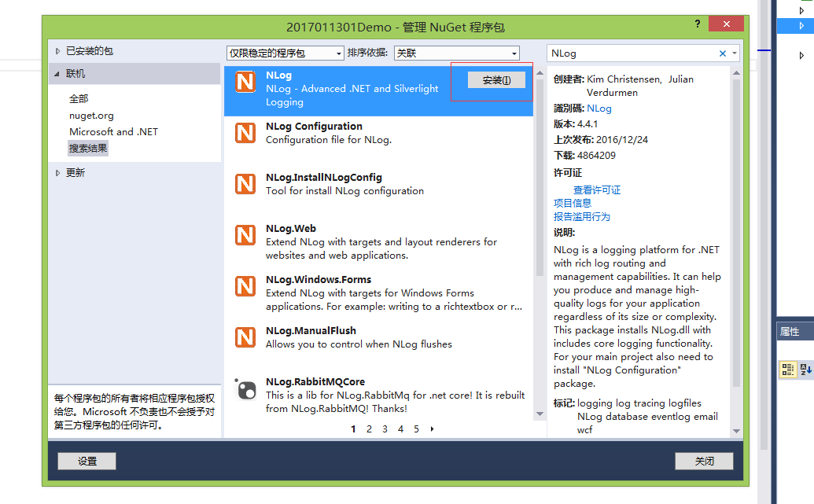Open the 查看许可证 license link
The height and width of the screenshot is (504, 814).
pos(596,190)
